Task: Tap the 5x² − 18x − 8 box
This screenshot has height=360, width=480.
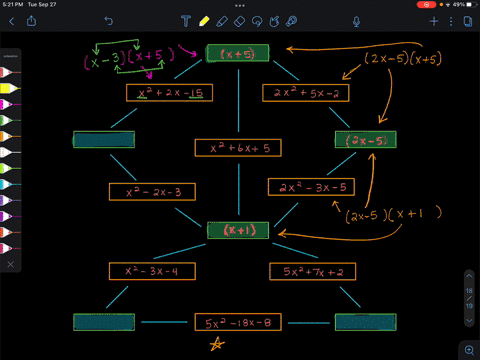Action: [x=238, y=322]
